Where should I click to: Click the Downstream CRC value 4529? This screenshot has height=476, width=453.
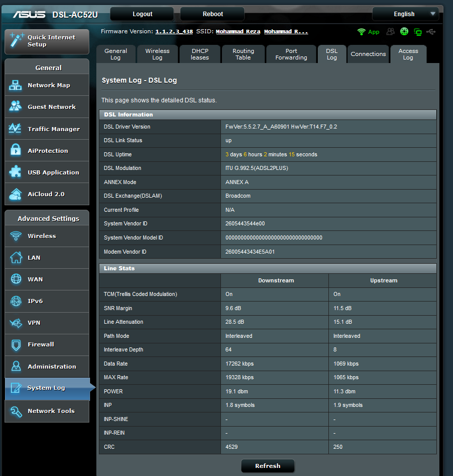[x=232, y=447]
